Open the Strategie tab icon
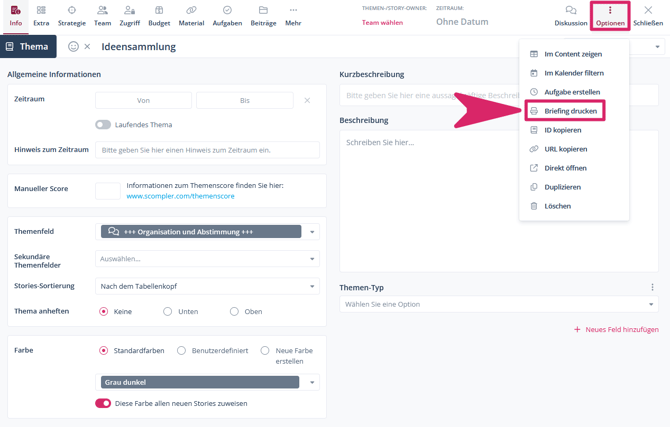 click(72, 11)
